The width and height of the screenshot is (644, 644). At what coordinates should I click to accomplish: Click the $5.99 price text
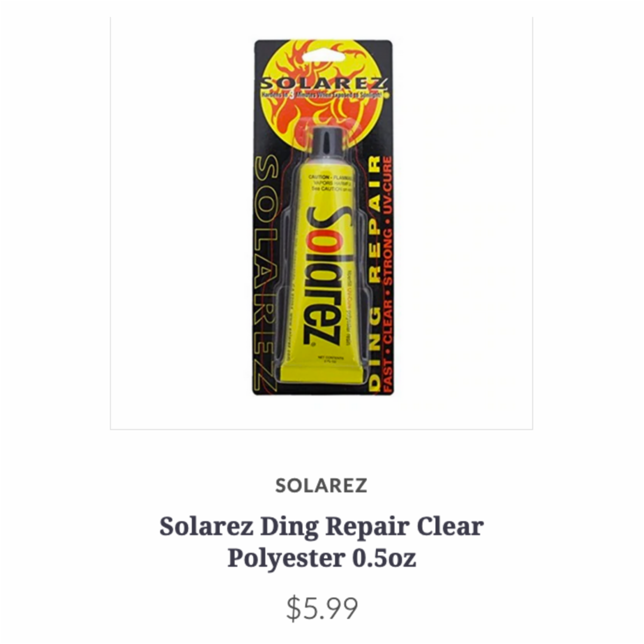pos(321,609)
